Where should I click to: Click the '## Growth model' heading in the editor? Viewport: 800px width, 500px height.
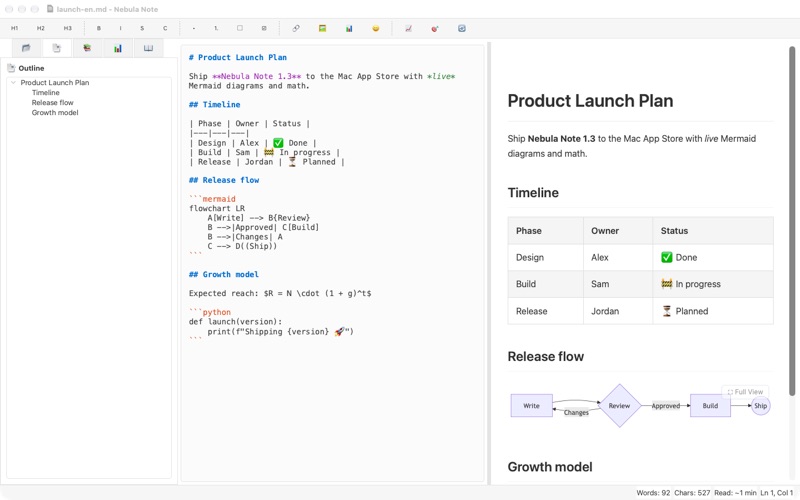point(223,274)
